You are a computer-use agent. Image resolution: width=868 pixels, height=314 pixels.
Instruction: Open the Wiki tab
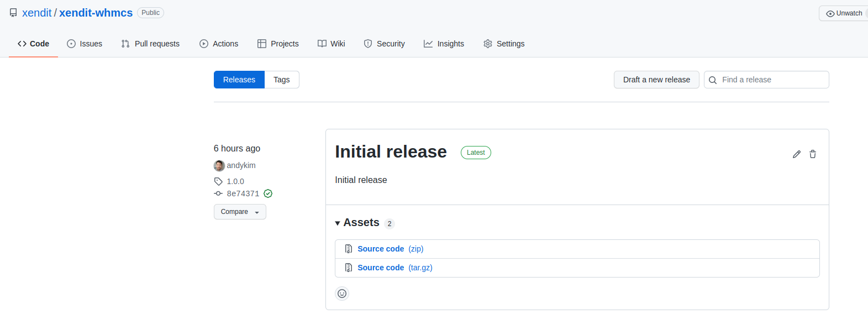coord(332,44)
